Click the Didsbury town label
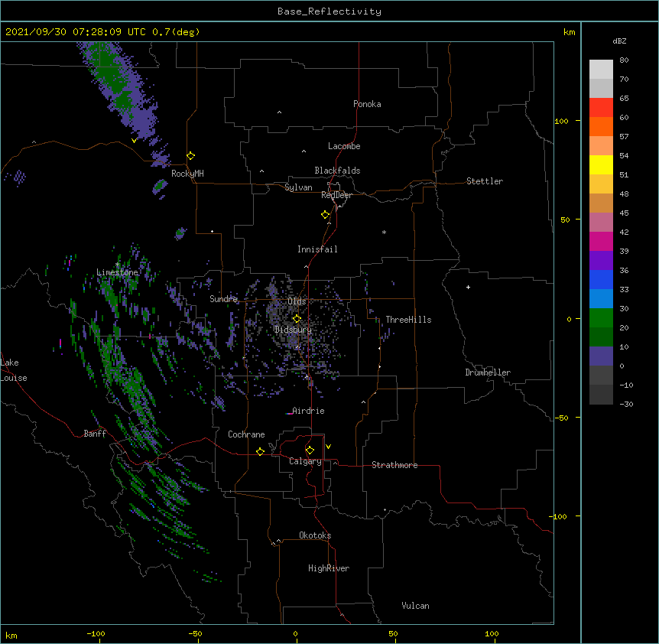 pos(293,330)
